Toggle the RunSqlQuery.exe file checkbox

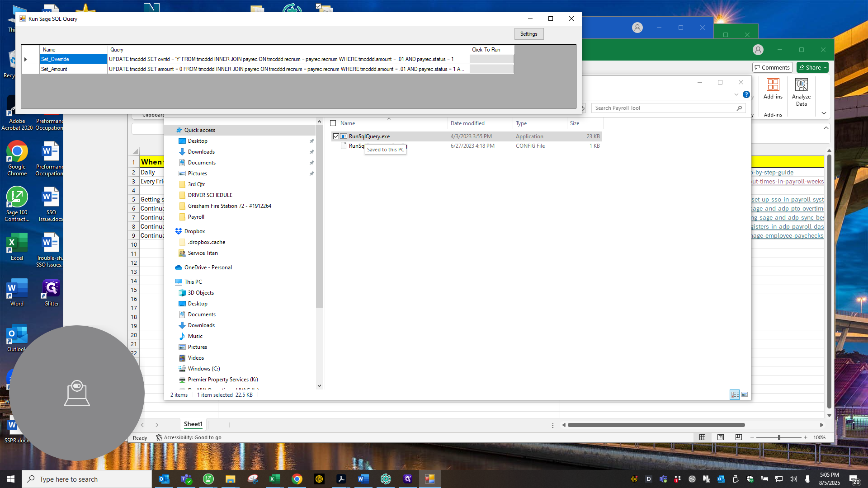point(336,136)
